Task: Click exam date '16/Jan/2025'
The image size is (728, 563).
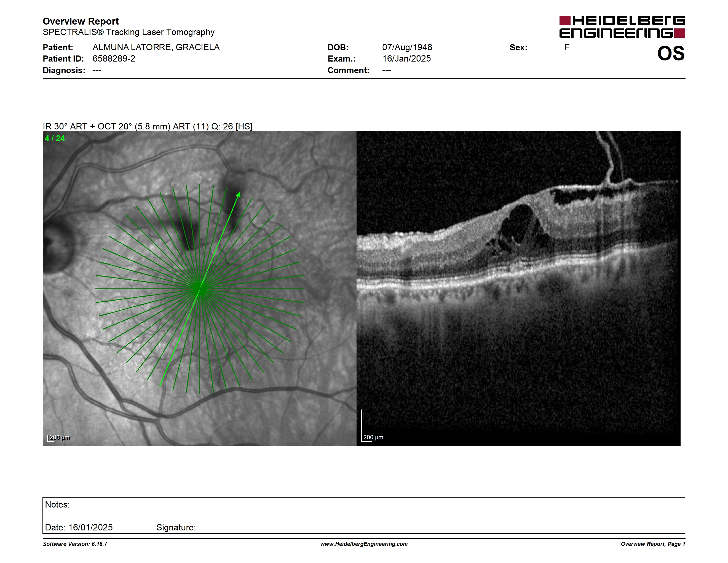Action: pos(406,59)
